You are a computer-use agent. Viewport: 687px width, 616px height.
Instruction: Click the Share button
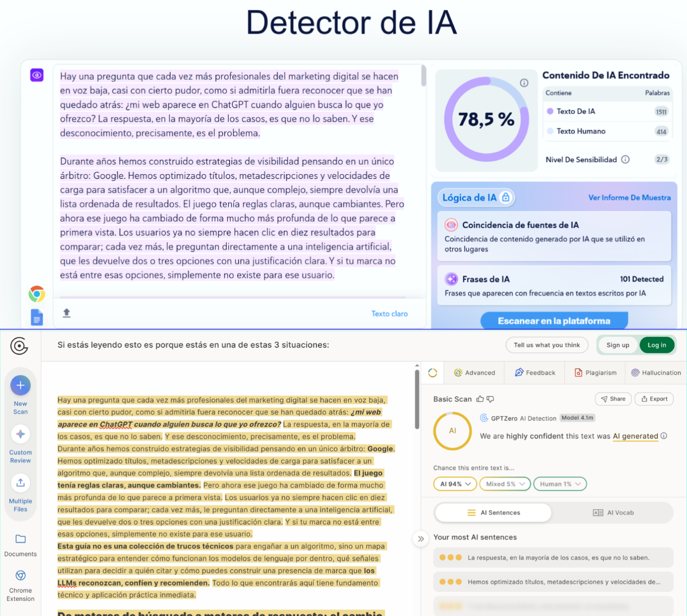click(613, 399)
